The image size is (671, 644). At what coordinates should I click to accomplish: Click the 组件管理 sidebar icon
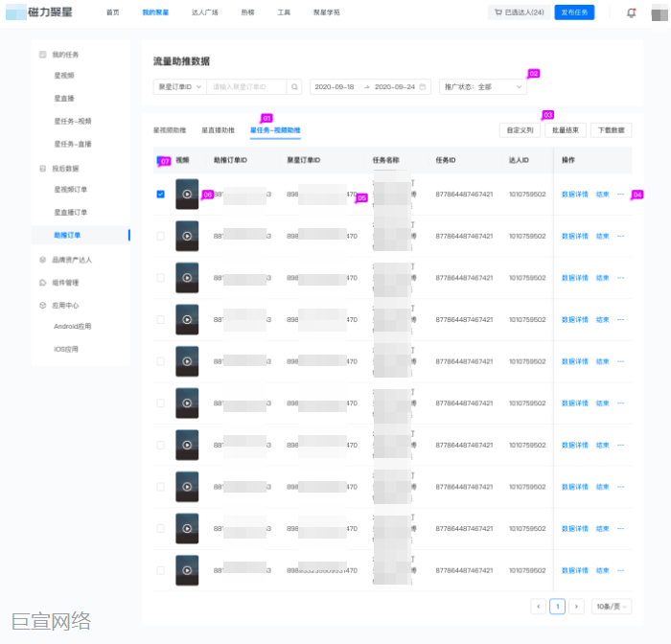42,283
